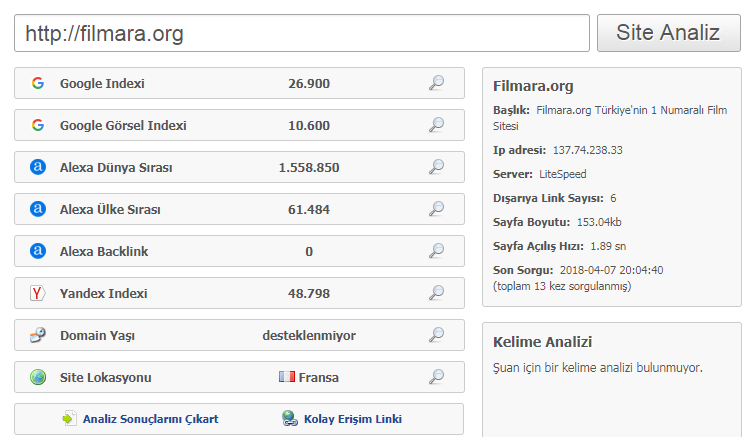Screen dimensions: 744x437
Task: Click the globe icon beside Site Lokasyonu
Action: click(38, 377)
